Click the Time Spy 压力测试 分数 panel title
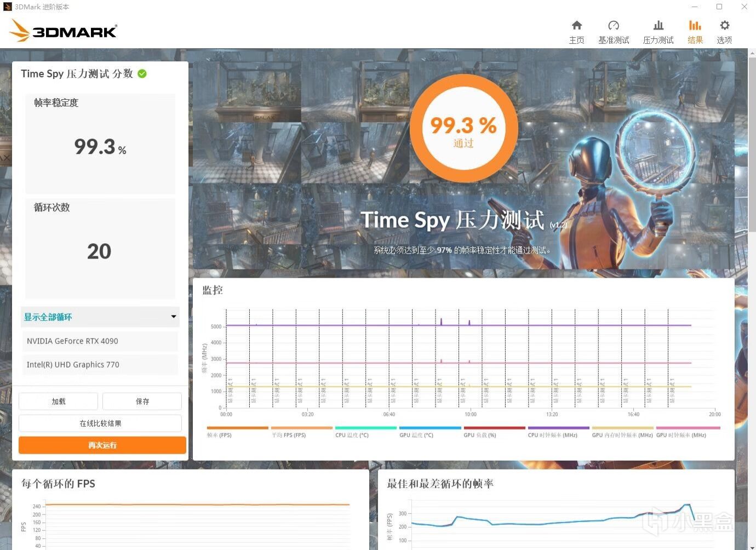The height and width of the screenshot is (550, 756). pyautogui.click(x=77, y=73)
